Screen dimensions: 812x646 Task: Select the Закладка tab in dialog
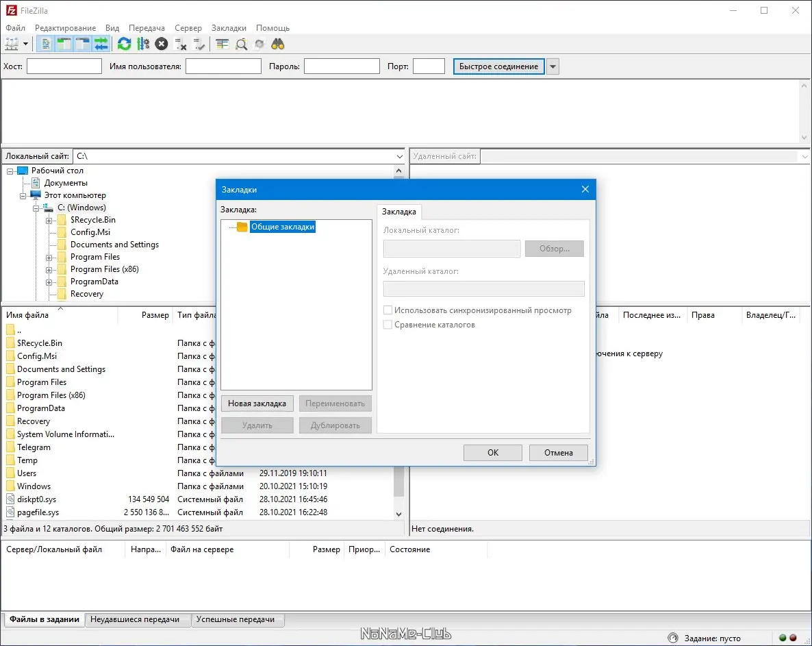tap(398, 212)
